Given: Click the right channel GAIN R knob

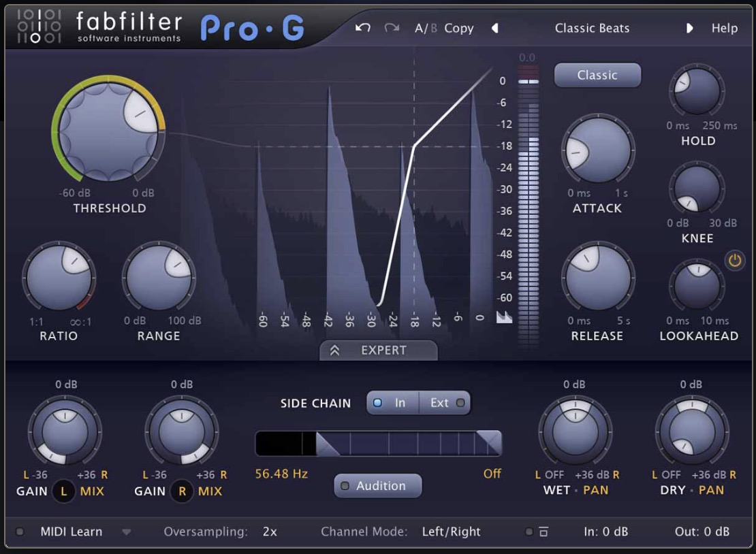Looking at the screenshot, I should [x=182, y=432].
